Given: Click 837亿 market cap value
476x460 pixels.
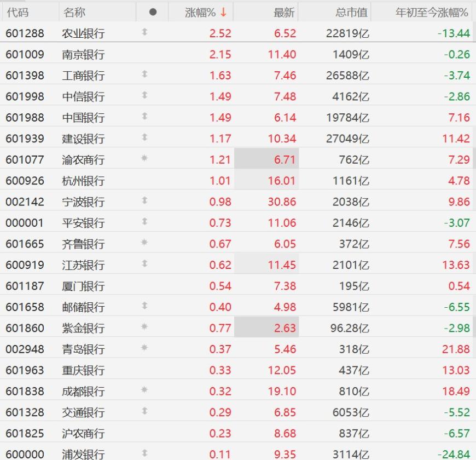Looking at the screenshot, I should pyautogui.click(x=355, y=434).
